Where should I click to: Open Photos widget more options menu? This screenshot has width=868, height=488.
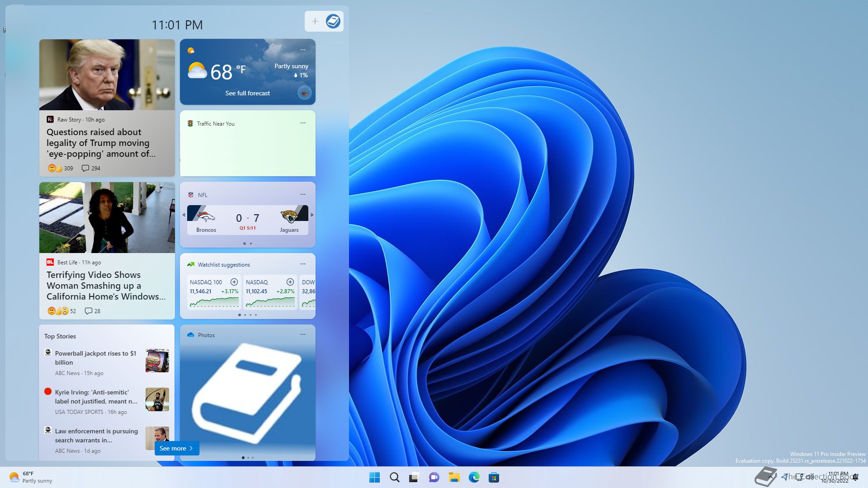[x=303, y=334]
